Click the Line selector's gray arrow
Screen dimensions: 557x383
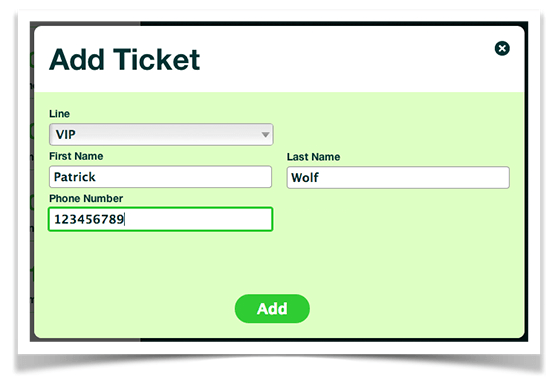[x=265, y=135]
